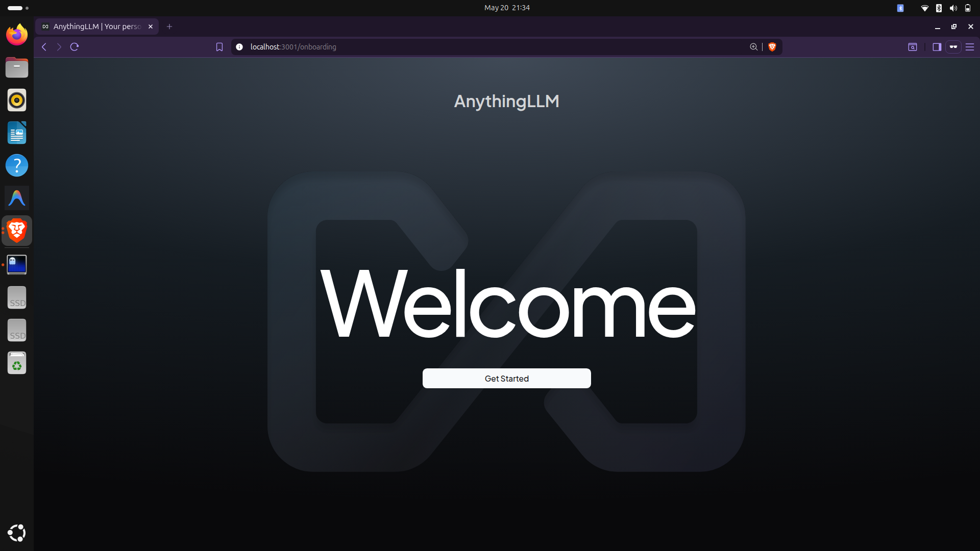Open the sidebar panel toggle icon
The height and width of the screenshot is (551, 980).
[x=937, y=47]
